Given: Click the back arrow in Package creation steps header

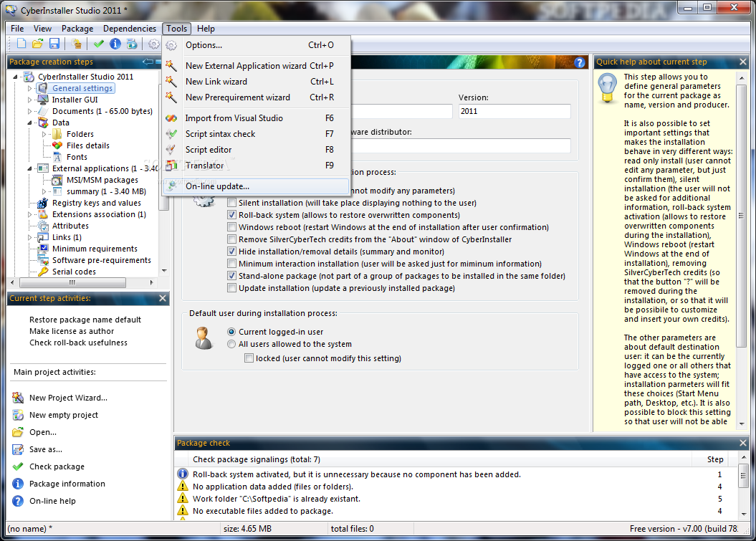Looking at the screenshot, I should [148, 62].
